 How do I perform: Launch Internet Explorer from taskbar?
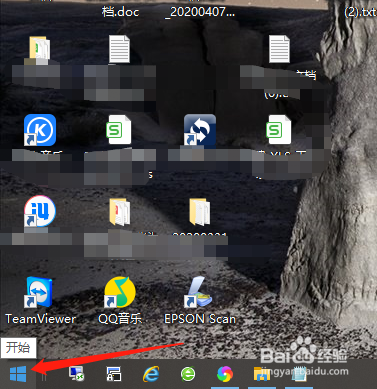[x=151, y=374]
